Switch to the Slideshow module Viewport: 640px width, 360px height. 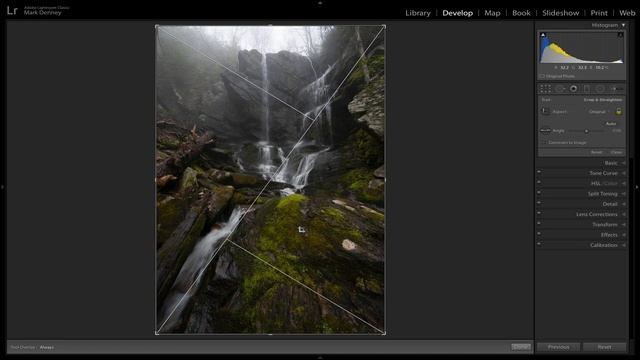(560, 13)
